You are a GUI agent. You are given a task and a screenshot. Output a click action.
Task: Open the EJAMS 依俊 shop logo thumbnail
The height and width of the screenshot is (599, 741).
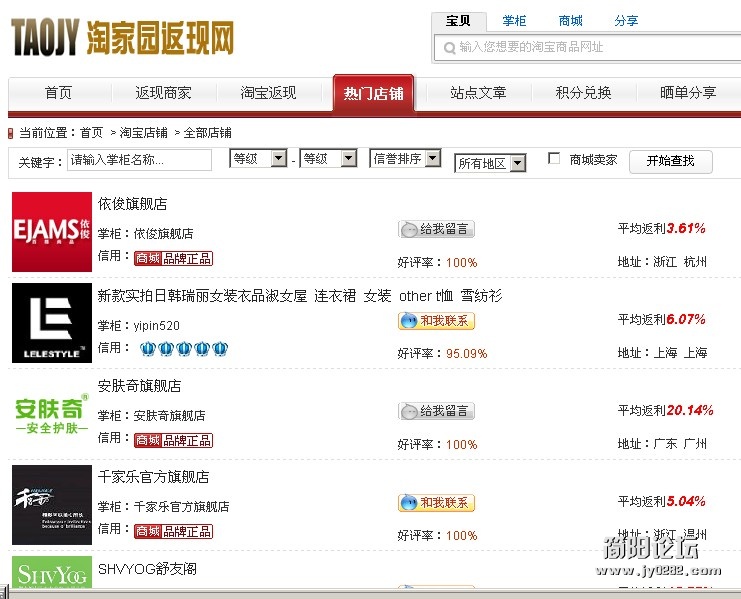coord(52,232)
